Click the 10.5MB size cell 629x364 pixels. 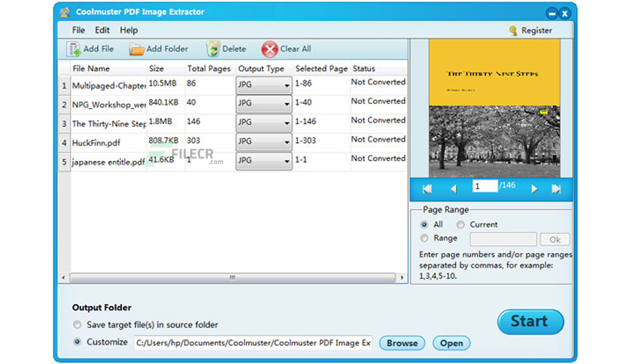(163, 83)
